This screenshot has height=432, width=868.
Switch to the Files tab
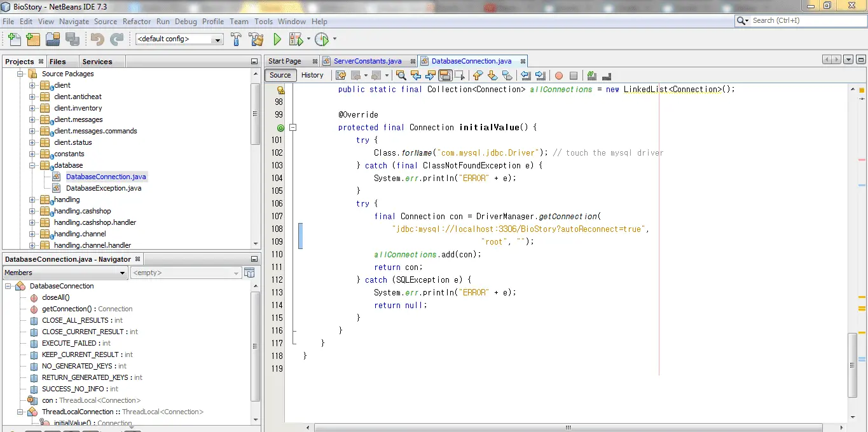click(x=58, y=62)
